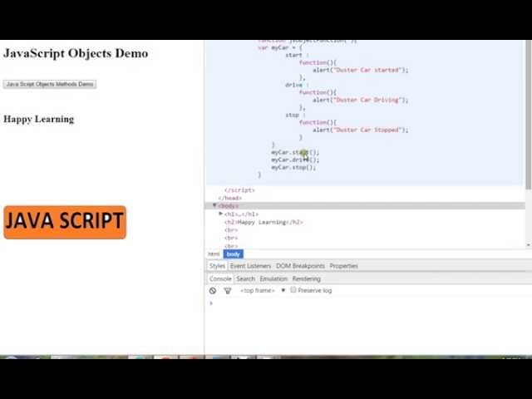Expand the h1 element node

click(x=221, y=214)
